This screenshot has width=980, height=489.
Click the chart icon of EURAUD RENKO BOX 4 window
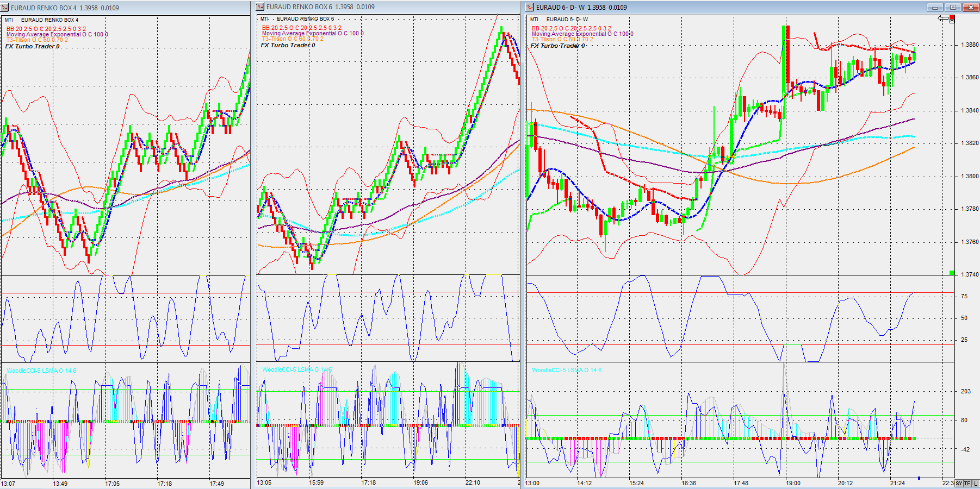click(x=5, y=8)
